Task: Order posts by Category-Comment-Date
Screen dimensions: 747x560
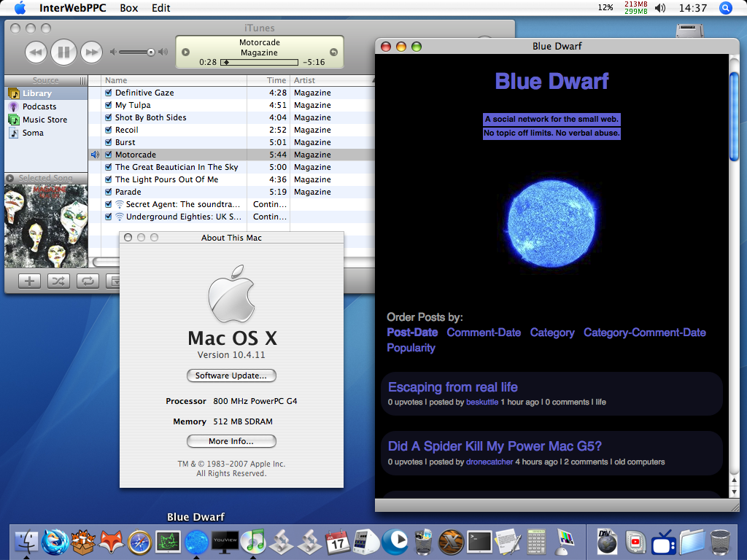Action: tap(645, 332)
